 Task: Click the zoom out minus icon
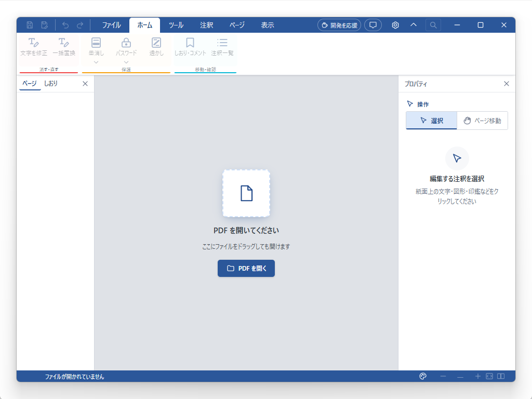(443, 376)
